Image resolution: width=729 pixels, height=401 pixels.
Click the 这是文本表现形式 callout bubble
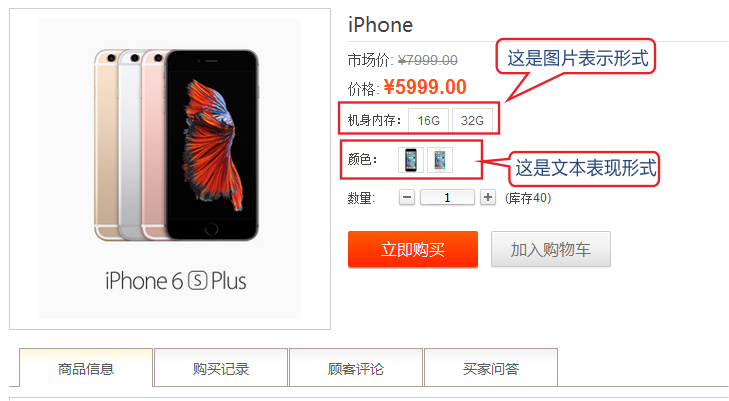(585, 168)
